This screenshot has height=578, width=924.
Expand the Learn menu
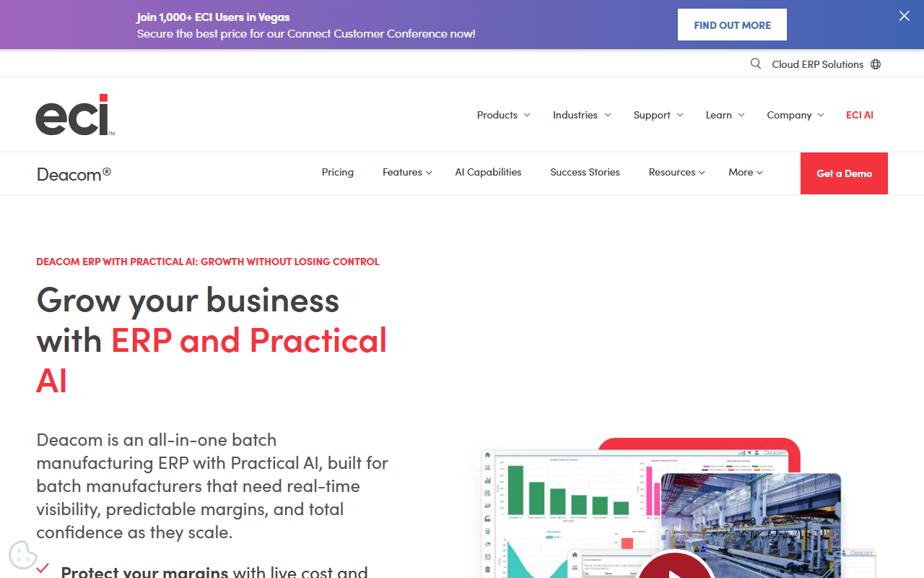[x=725, y=115]
